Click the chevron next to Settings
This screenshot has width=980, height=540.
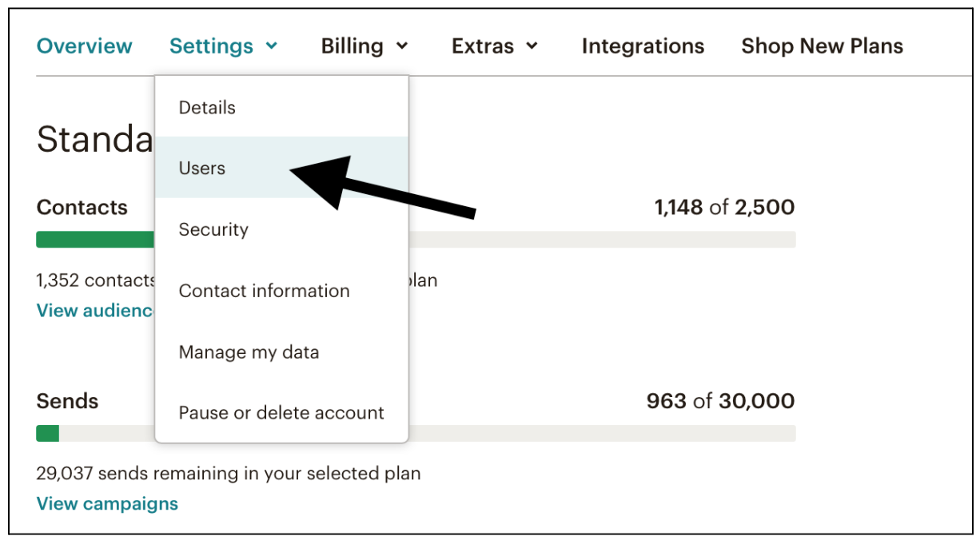[x=272, y=46]
